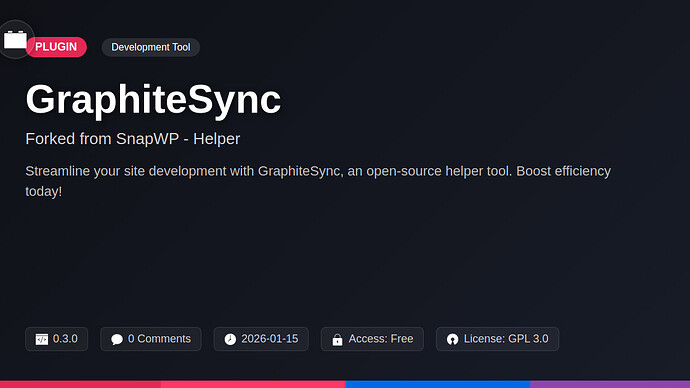Viewport: 690px width, 388px height.
Task: Select the PLUGIN badge
Action: (x=56, y=47)
